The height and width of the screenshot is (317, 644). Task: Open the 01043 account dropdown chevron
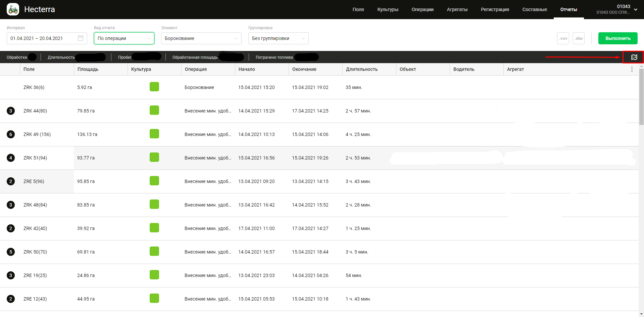636,10
